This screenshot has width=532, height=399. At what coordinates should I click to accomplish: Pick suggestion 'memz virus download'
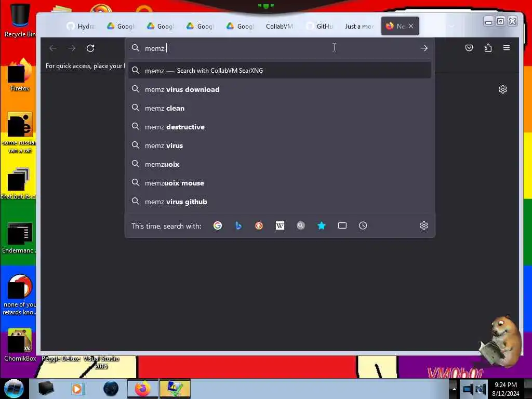pyautogui.click(x=280, y=89)
